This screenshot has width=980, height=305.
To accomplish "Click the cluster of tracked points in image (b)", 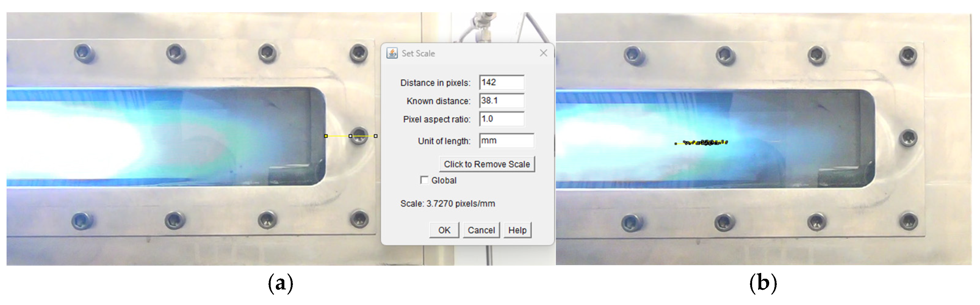I will [x=701, y=143].
